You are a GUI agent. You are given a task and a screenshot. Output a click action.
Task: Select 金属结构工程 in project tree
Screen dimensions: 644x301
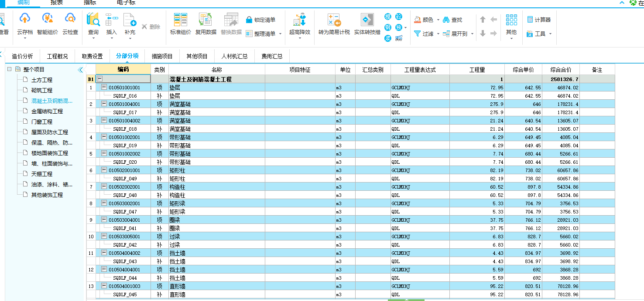click(47, 111)
